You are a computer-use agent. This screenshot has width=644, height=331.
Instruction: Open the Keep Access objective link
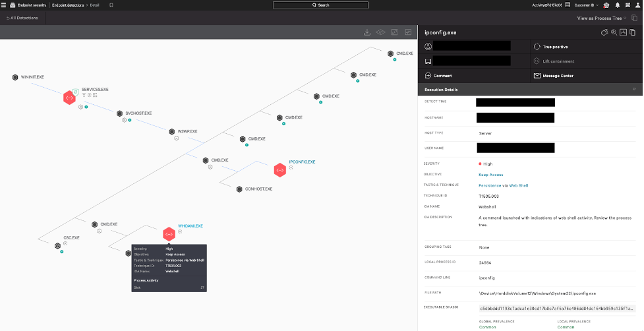click(491, 175)
